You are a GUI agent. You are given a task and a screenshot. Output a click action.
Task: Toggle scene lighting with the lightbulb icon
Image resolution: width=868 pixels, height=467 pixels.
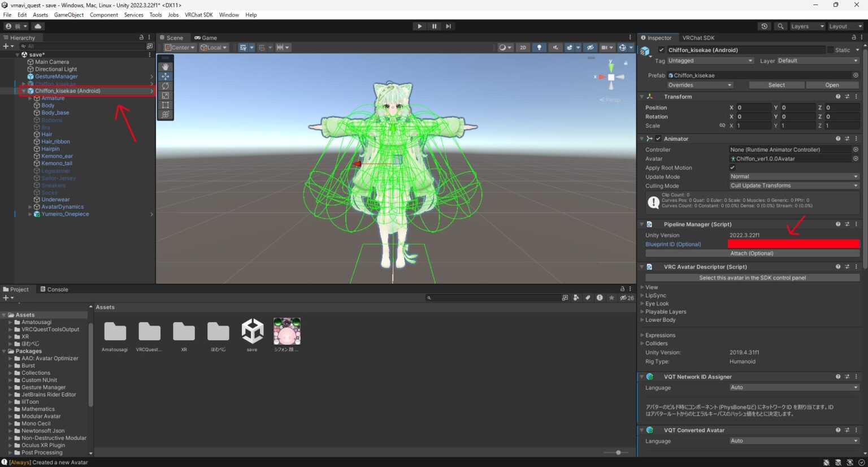(x=540, y=47)
